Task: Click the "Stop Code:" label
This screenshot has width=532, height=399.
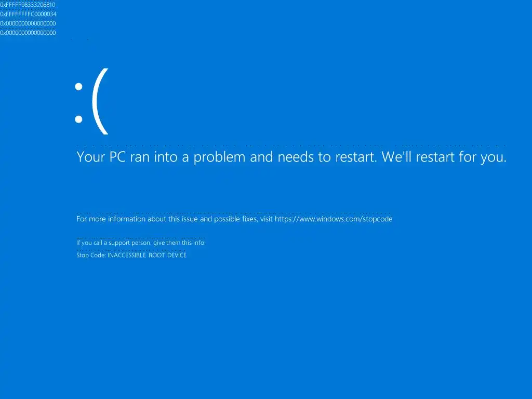Action: pos(91,255)
